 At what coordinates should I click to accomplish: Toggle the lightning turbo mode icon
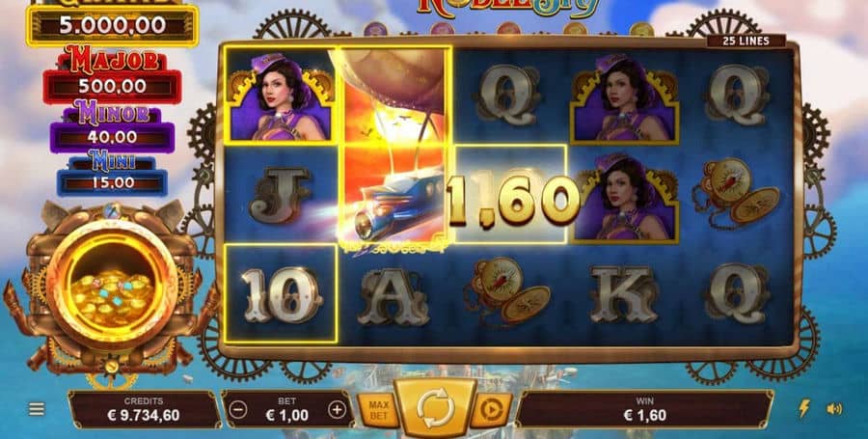click(803, 408)
